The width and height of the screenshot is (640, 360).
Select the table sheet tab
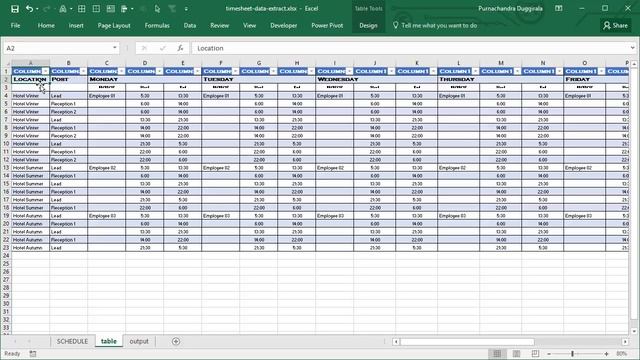109,341
